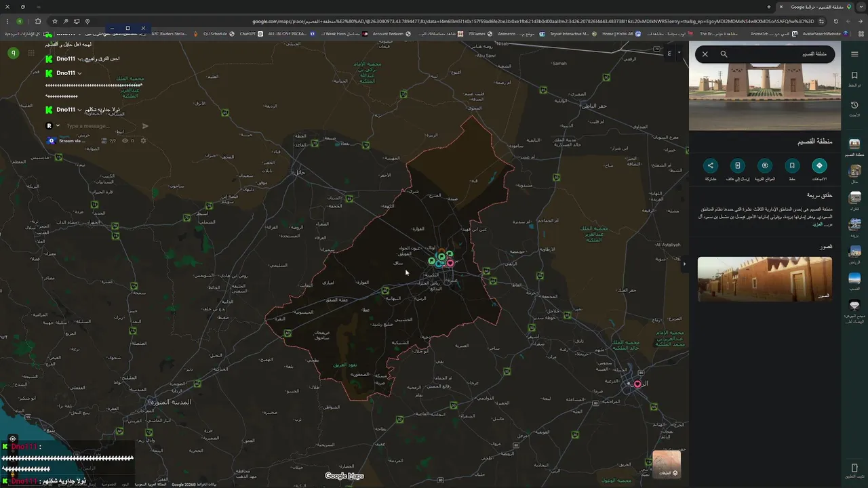Click the chat send arrow icon
This screenshot has width=868, height=488.
[x=145, y=126]
